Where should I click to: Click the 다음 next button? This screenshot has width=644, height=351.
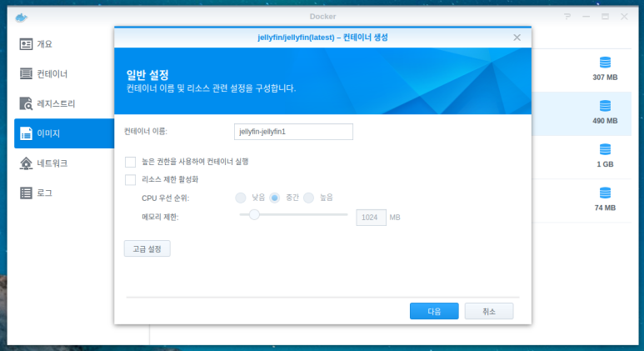434,311
